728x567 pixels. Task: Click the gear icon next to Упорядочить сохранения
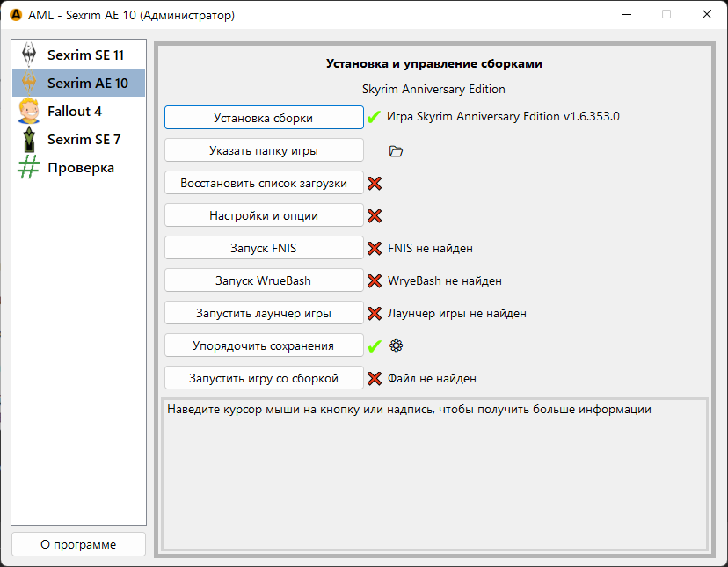pyautogui.click(x=396, y=345)
